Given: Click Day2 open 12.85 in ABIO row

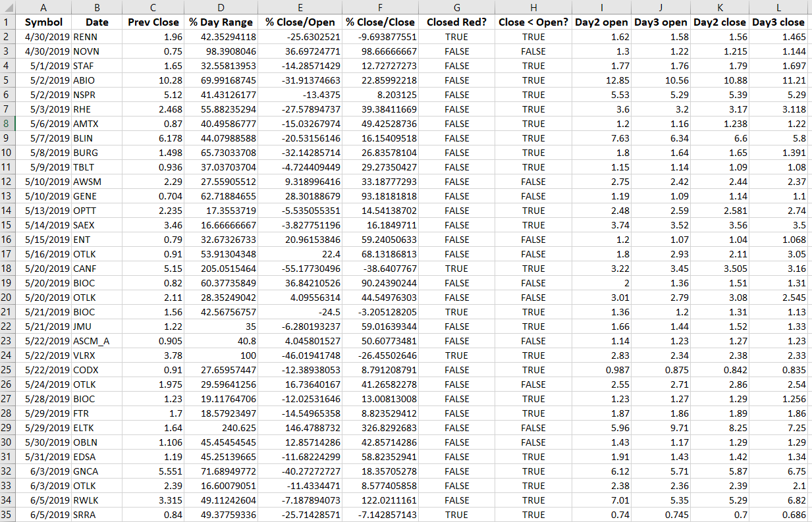Looking at the screenshot, I should (603, 80).
